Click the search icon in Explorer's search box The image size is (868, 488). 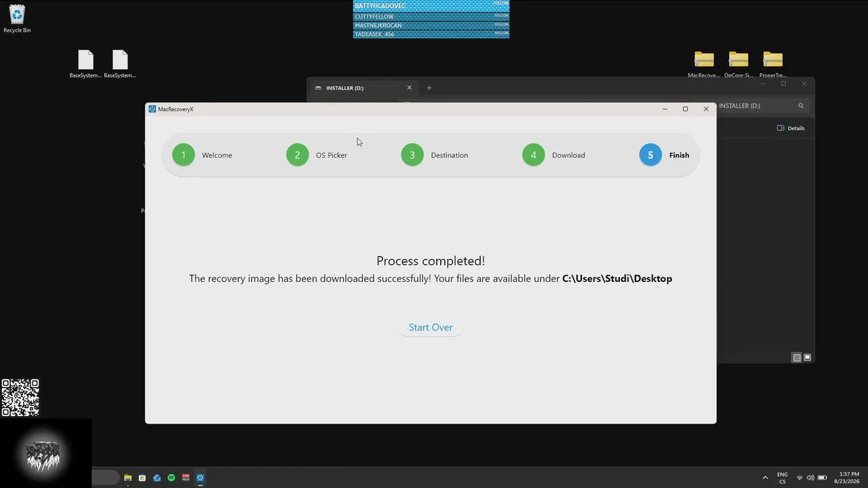pos(801,106)
